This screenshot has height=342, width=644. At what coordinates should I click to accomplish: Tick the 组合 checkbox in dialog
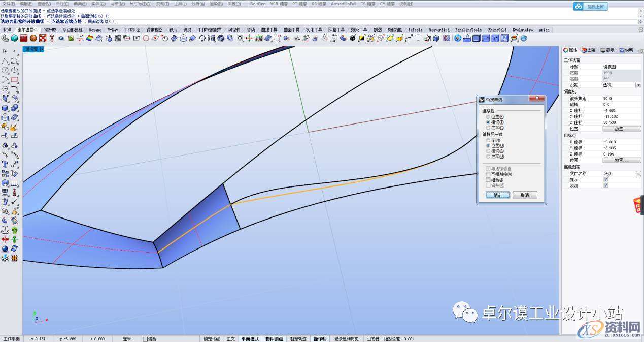coord(488,180)
